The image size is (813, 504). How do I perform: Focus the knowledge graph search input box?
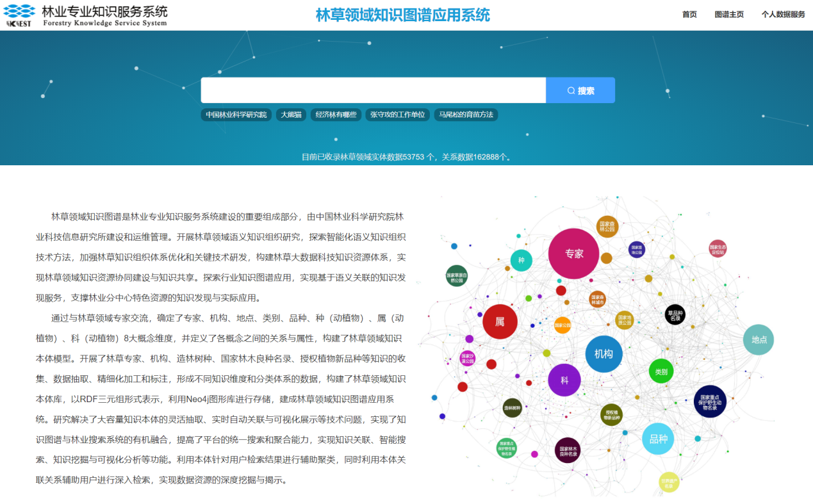click(373, 90)
